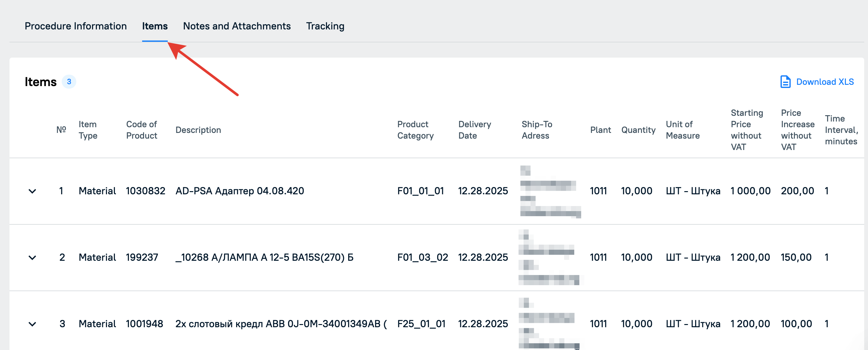Click product code 199237
This screenshot has width=868, height=350.
142,257
